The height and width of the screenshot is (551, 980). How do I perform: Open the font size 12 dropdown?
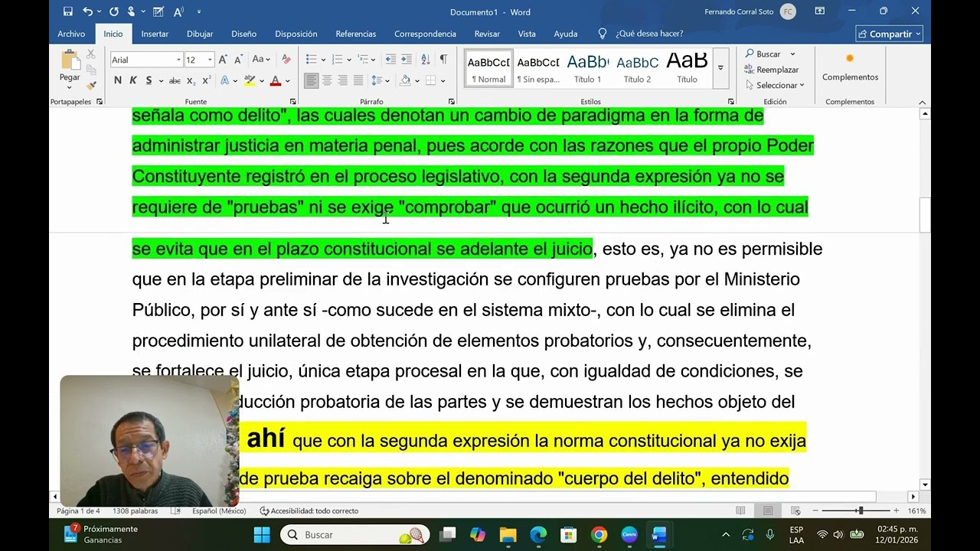[210, 60]
